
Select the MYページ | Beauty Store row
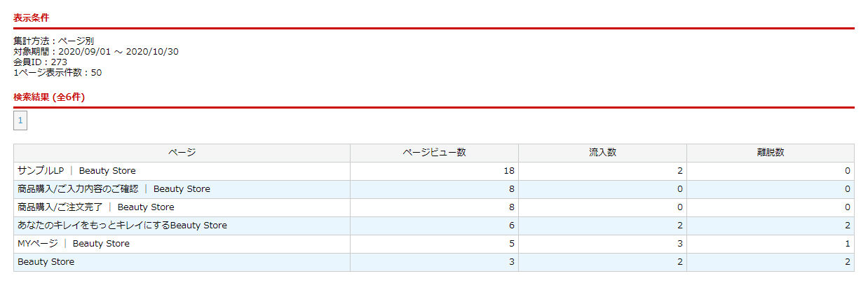(74, 244)
